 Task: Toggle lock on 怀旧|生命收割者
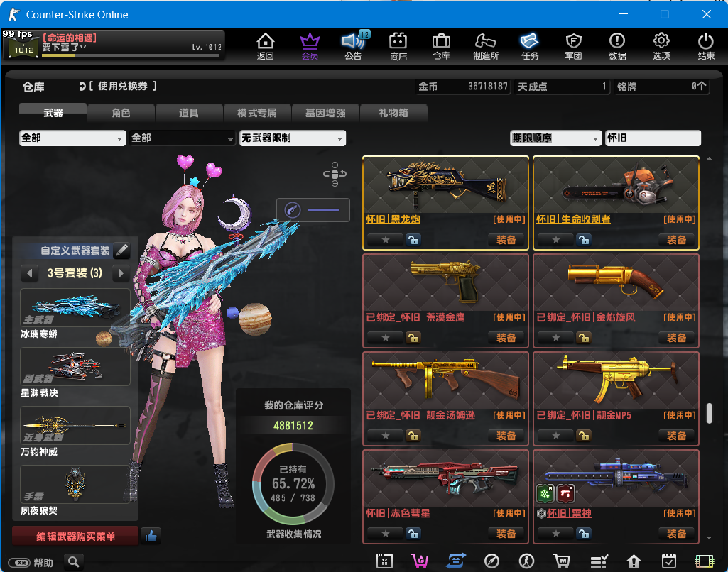(x=583, y=240)
